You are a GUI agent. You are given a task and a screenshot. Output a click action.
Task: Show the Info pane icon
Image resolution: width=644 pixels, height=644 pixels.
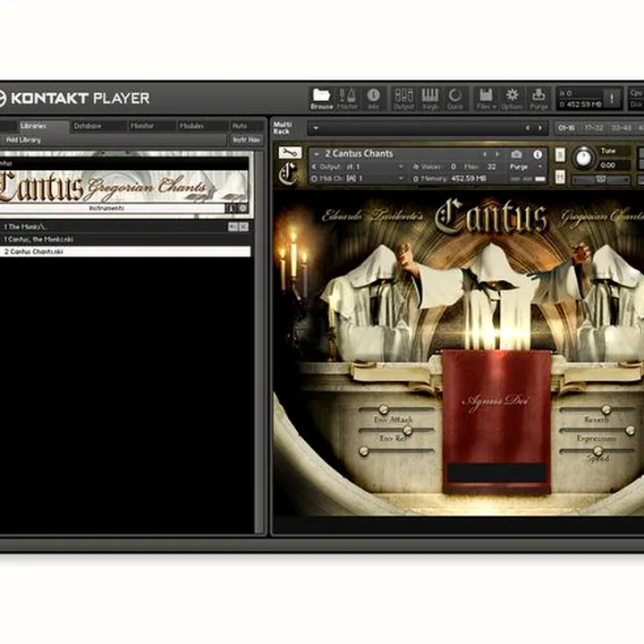click(x=373, y=98)
